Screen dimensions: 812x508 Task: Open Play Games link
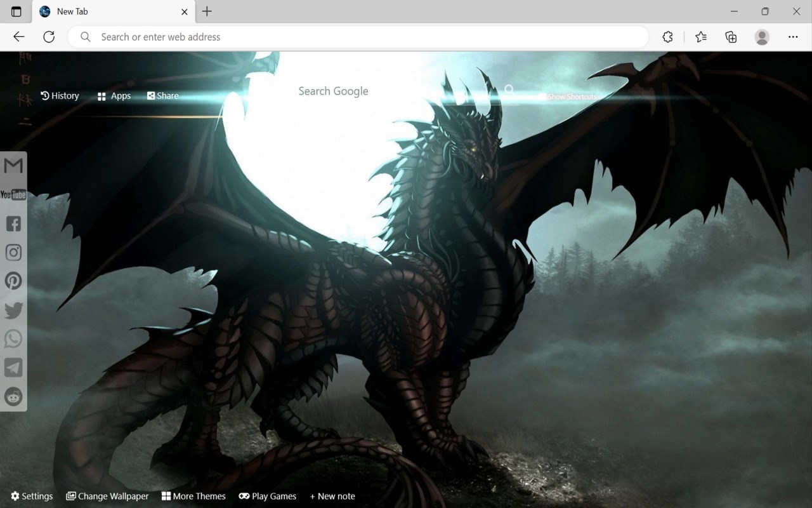(268, 497)
